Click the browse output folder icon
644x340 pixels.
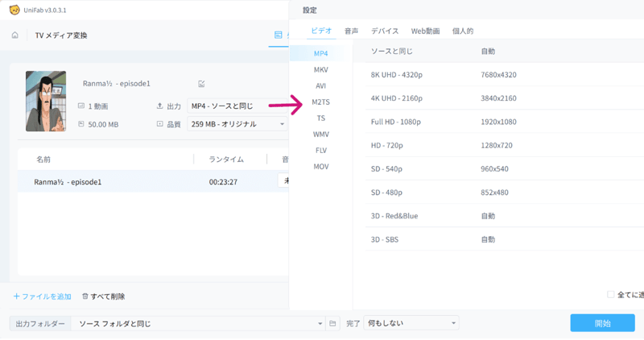click(x=332, y=324)
